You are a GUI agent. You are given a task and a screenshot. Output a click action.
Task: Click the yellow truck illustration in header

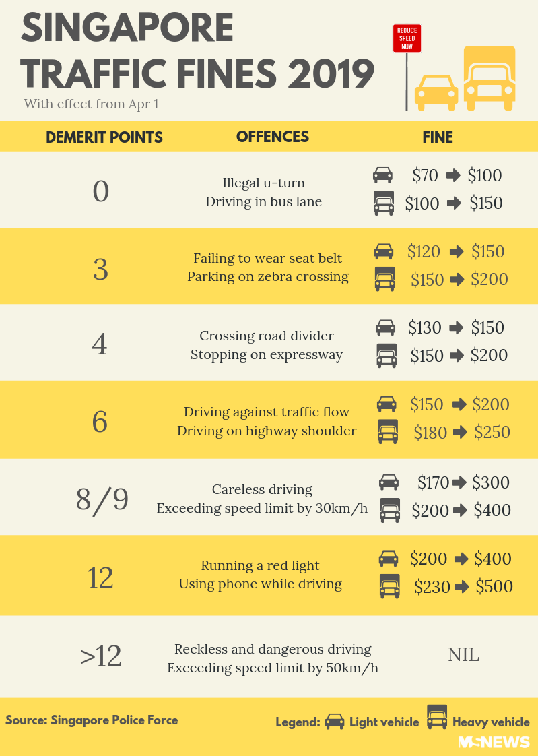pyautogui.click(x=490, y=79)
